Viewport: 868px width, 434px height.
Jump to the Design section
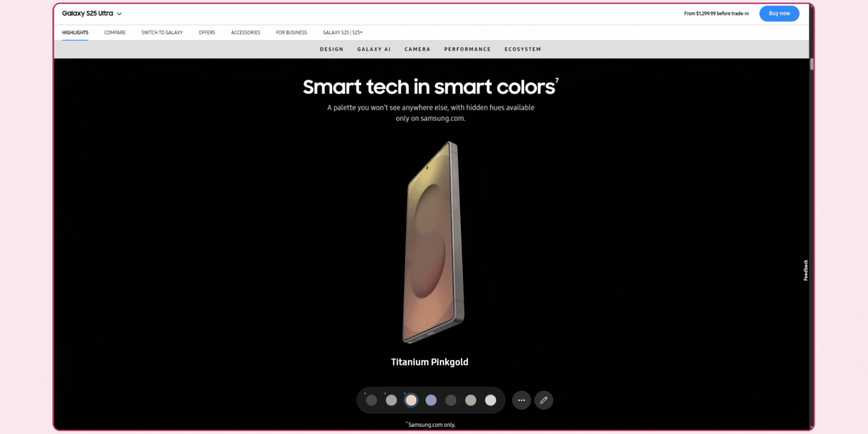pyautogui.click(x=332, y=49)
